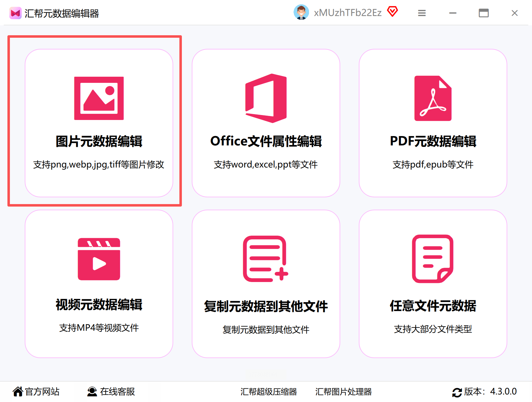Screen dimensions: 532x402
Task: Click the Office file properties icon
Action: (266, 98)
